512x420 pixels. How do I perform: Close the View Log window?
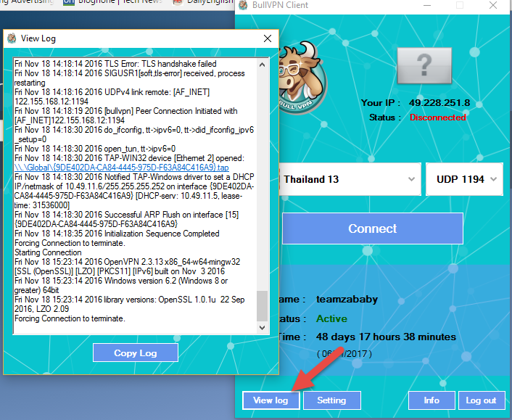pos(268,38)
